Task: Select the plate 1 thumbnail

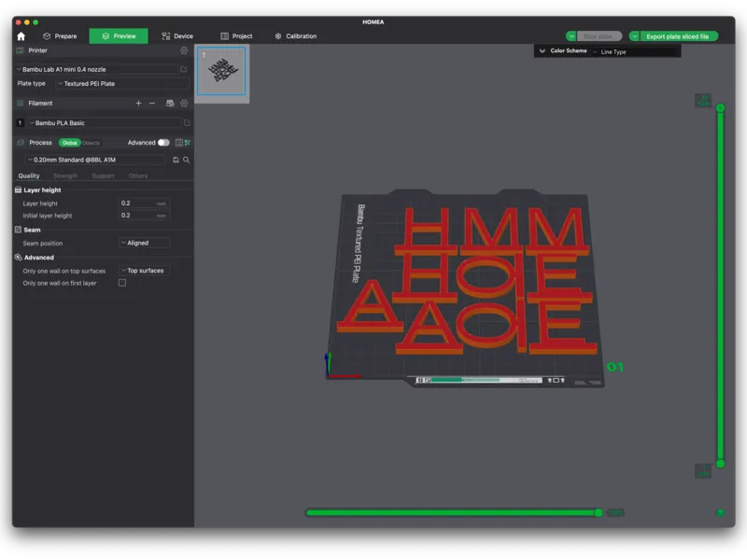Action: (221, 71)
